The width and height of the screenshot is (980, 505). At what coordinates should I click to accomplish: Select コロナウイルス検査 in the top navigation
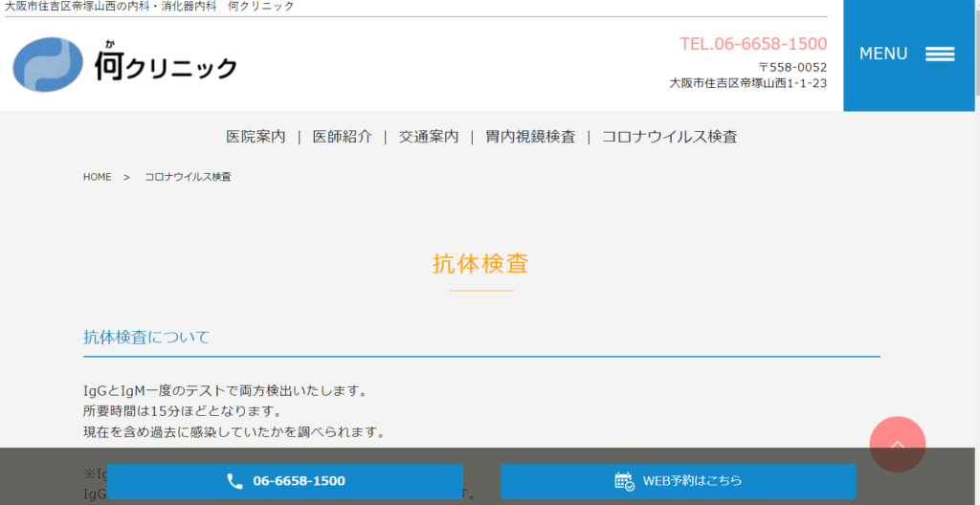(669, 137)
